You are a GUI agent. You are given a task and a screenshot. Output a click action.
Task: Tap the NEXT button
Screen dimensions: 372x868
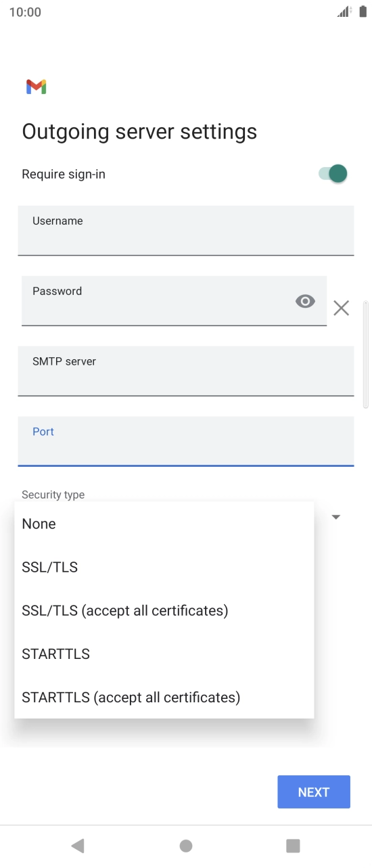pyautogui.click(x=314, y=792)
